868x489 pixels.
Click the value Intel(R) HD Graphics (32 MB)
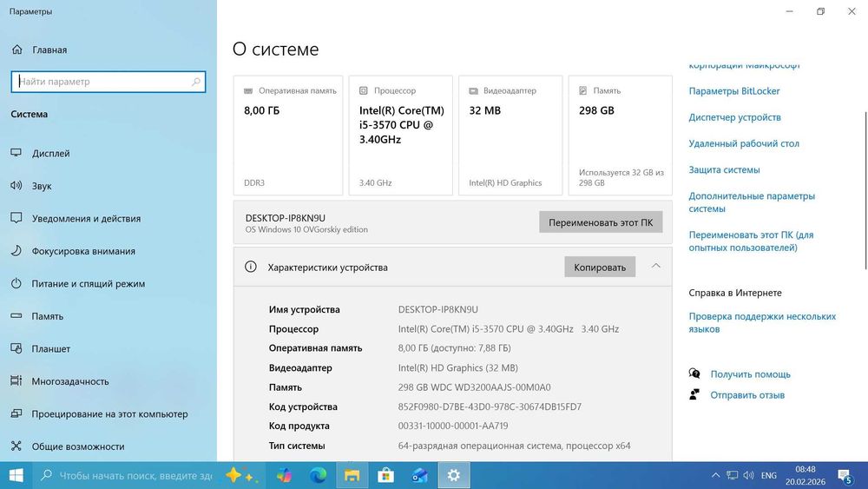[x=457, y=367]
